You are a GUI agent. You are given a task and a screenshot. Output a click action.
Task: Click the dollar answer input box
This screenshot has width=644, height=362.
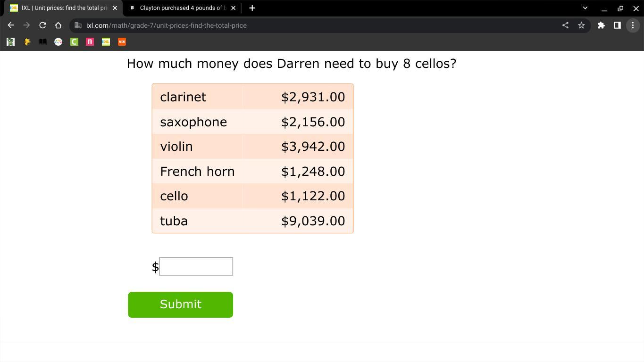196,266
